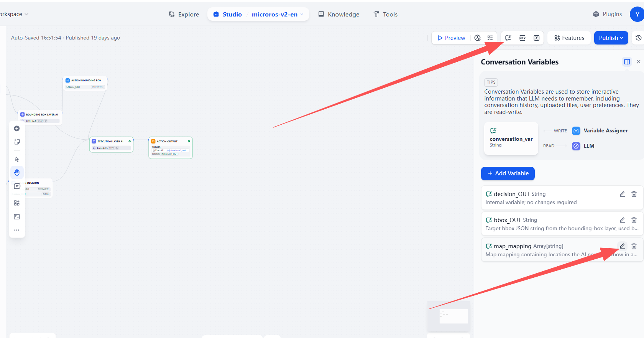
Task: Open version history icon right of Publish
Action: (638, 38)
